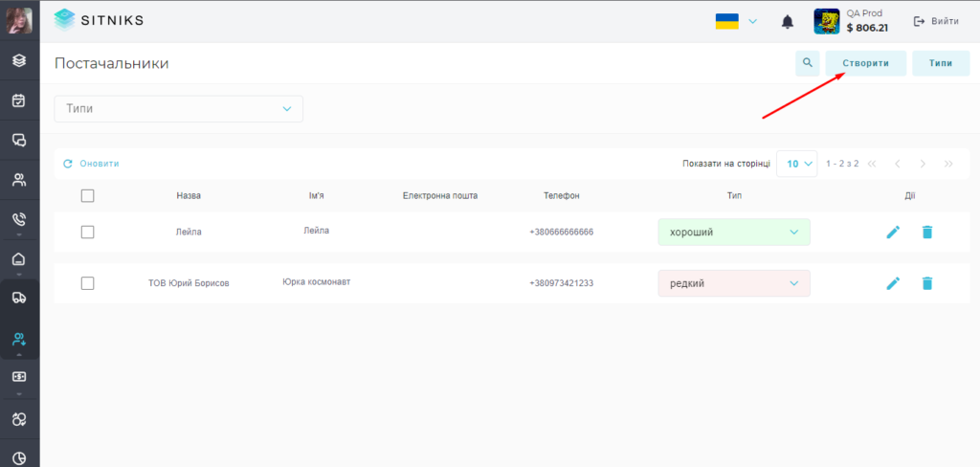Open the rows-per-page 10 dropdown
The width and height of the screenshot is (980, 467).
click(797, 164)
